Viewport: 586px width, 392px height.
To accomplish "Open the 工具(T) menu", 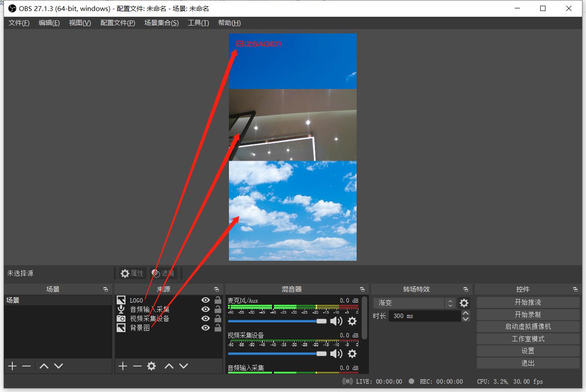I will tap(199, 23).
